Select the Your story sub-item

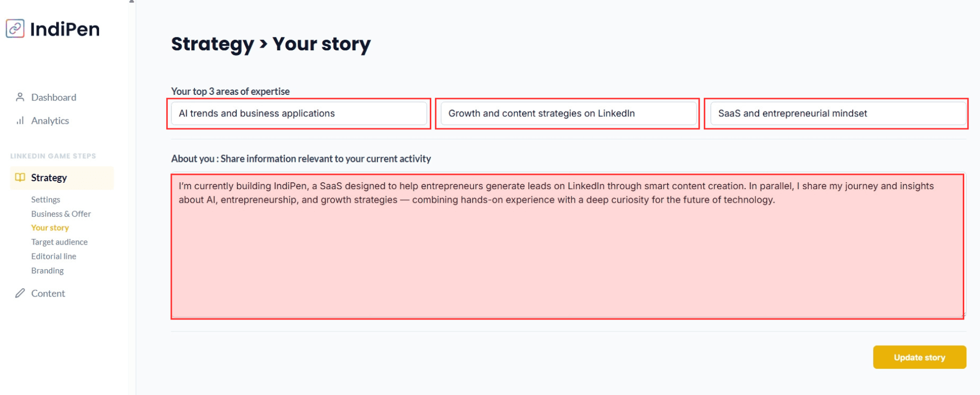[x=50, y=228]
